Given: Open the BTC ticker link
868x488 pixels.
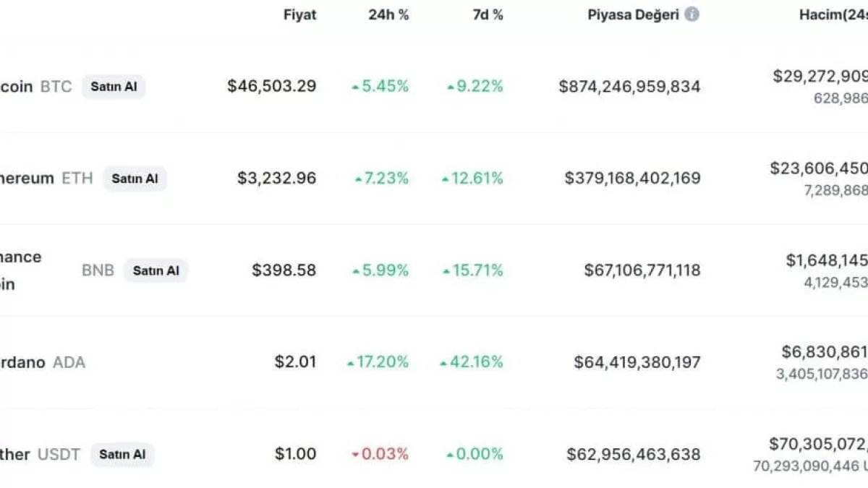Looking at the screenshot, I should 56,87.
